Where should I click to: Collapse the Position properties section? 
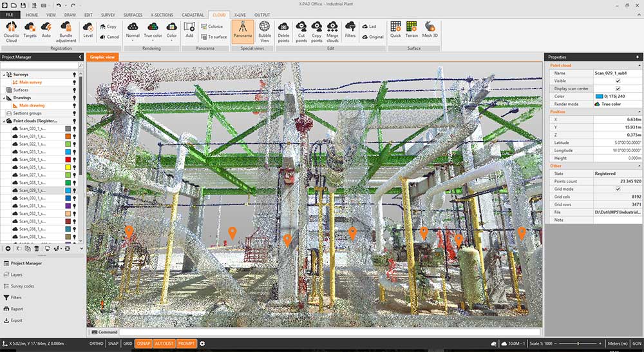coord(639,112)
